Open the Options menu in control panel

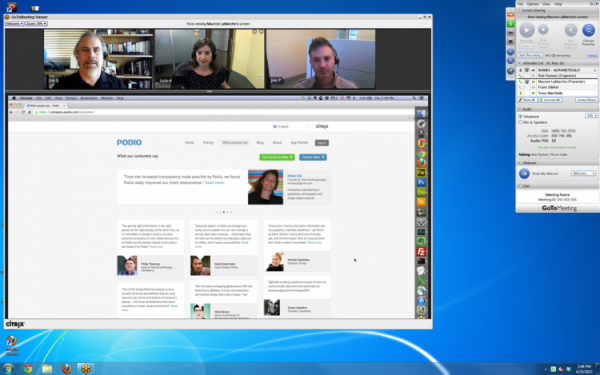coord(532,4)
